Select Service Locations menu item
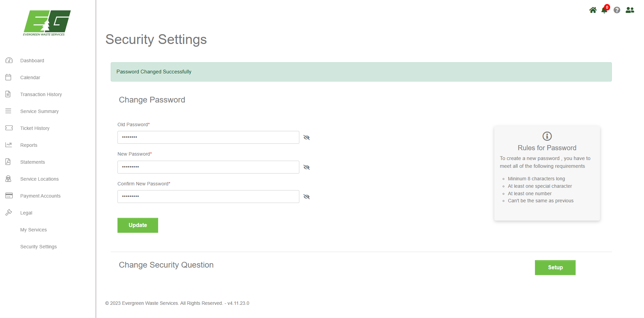 click(x=39, y=179)
